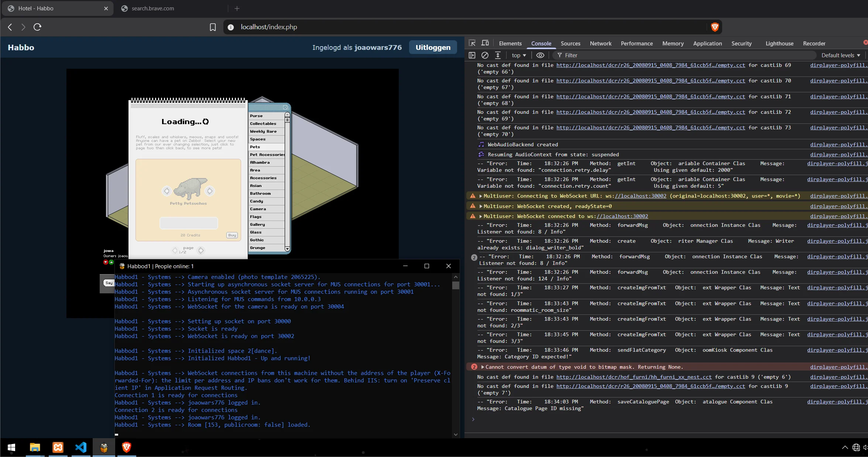Open the inspect element picker in DevTools
The width and height of the screenshot is (868, 457).
tap(472, 43)
